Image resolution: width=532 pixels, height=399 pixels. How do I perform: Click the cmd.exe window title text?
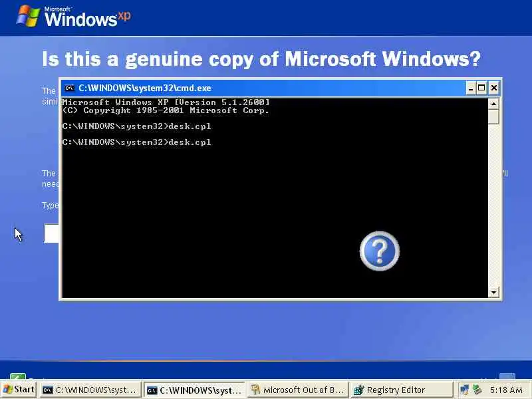point(145,88)
